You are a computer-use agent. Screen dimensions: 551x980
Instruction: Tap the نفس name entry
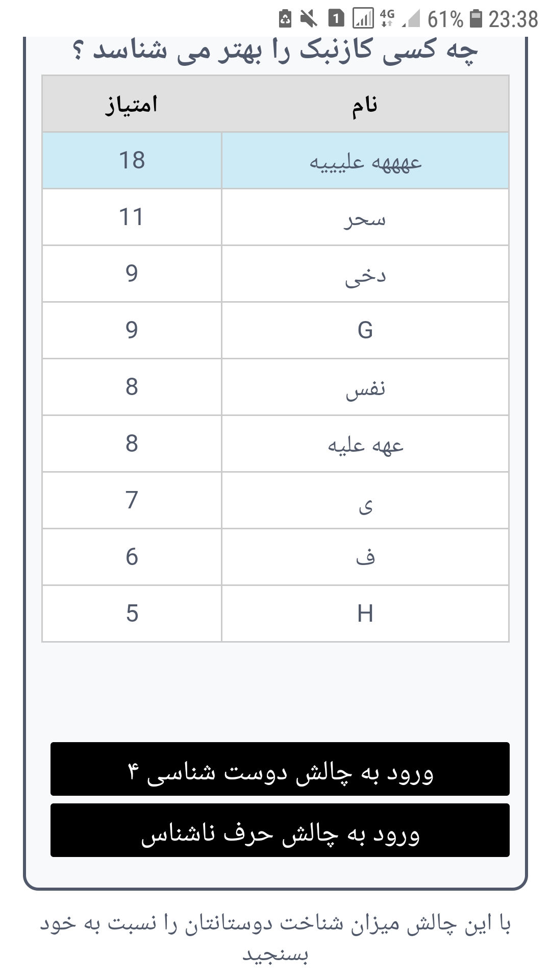pos(365,388)
